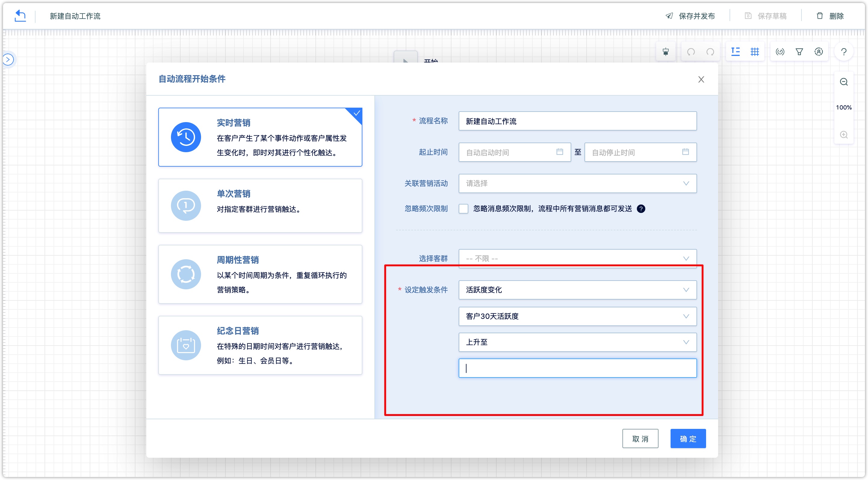Click the frequency limit help tooltip icon
Image resolution: width=868 pixels, height=480 pixels.
pos(640,208)
